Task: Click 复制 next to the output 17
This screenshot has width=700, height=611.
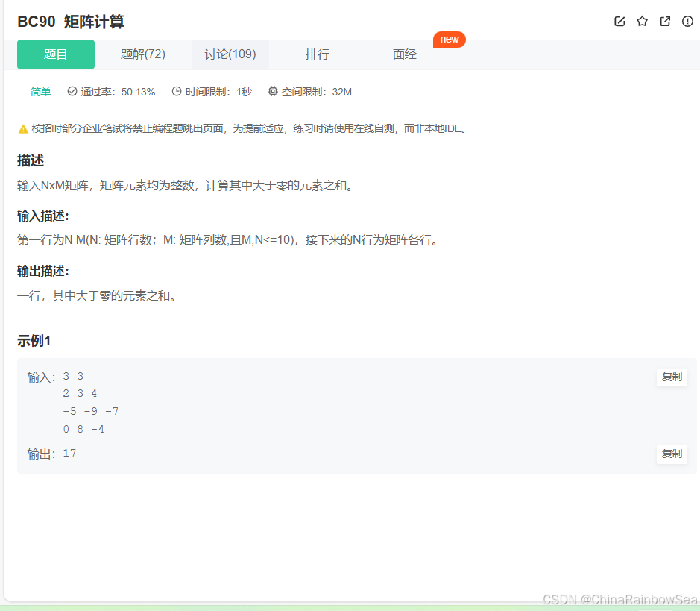Action: 671,454
